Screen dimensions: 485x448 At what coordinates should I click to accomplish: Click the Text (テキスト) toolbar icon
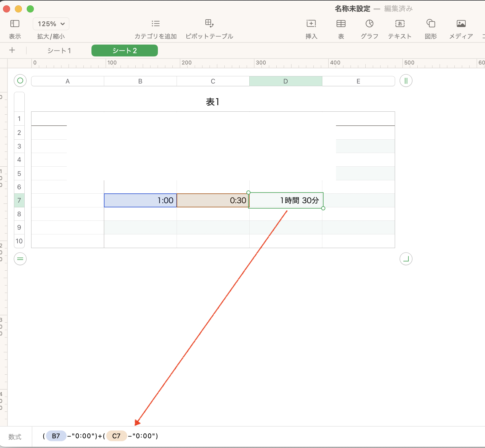click(x=400, y=23)
